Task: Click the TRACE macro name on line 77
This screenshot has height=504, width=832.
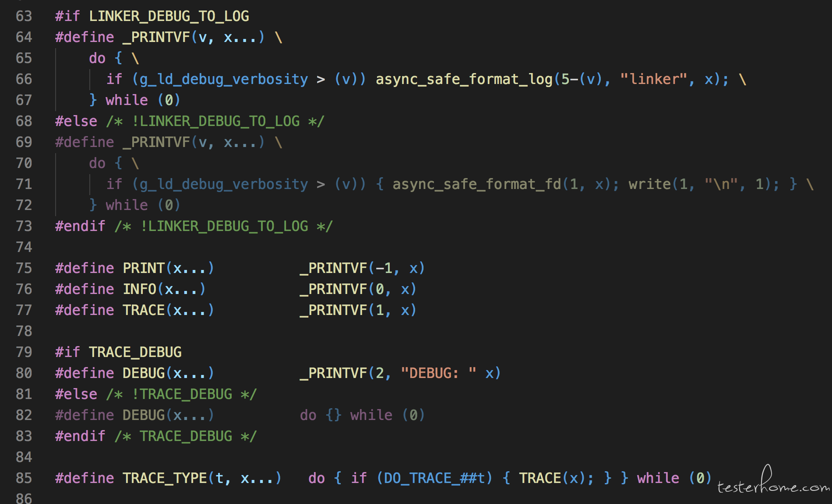Action: coord(144,310)
